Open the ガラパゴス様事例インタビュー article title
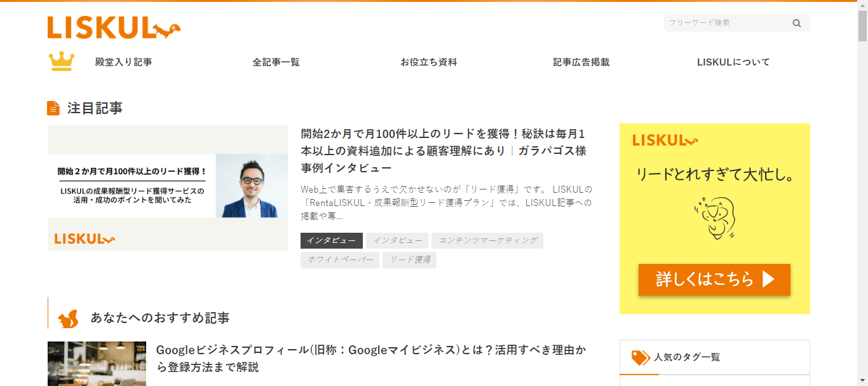This screenshot has height=386, width=868. click(x=444, y=151)
